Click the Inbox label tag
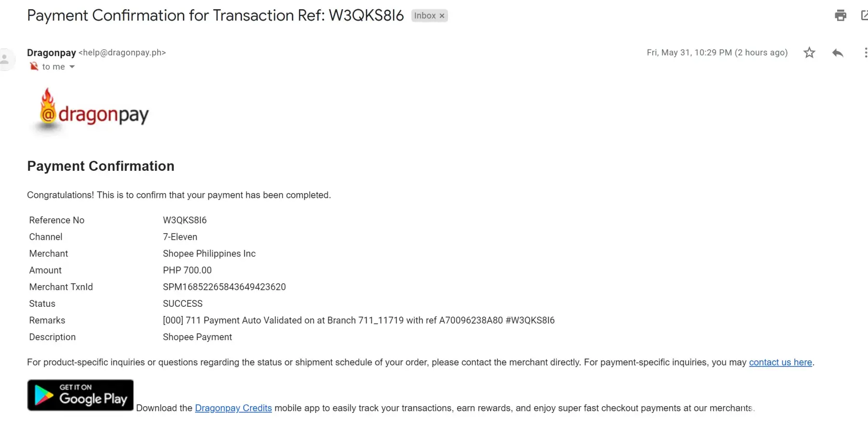The image size is (868, 425). click(424, 16)
